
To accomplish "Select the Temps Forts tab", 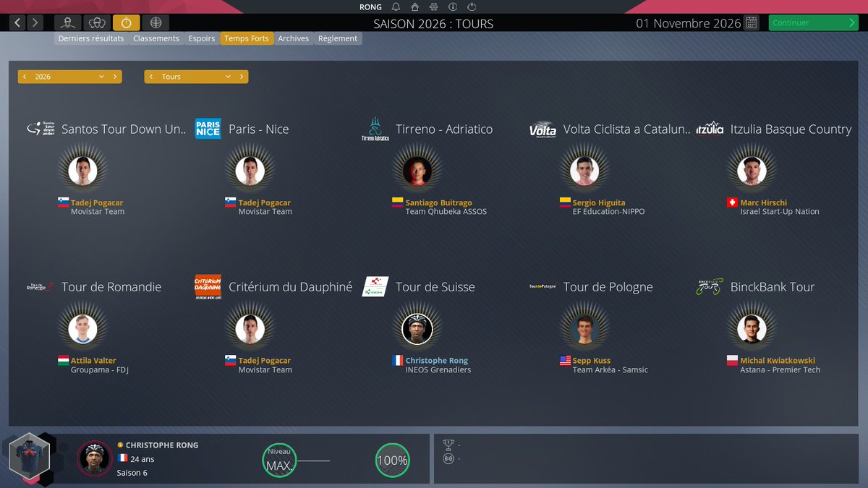I will [247, 38].
